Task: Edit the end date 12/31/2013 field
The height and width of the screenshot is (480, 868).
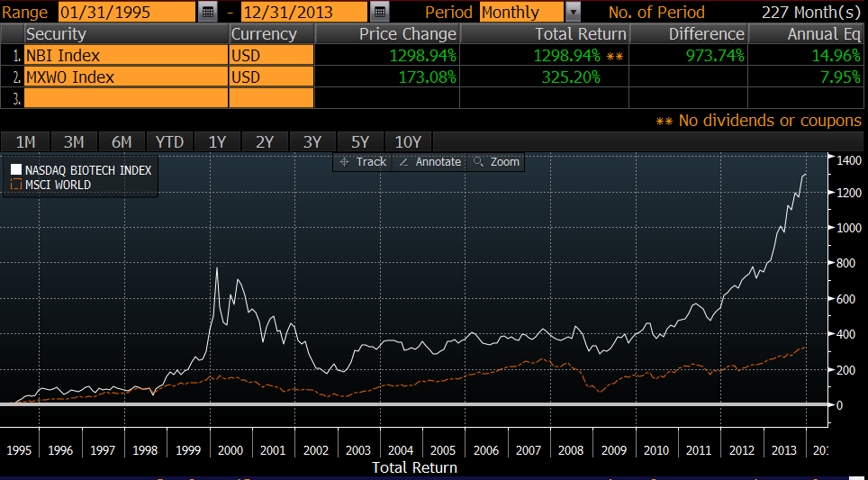Action: (x=305, y=11)
